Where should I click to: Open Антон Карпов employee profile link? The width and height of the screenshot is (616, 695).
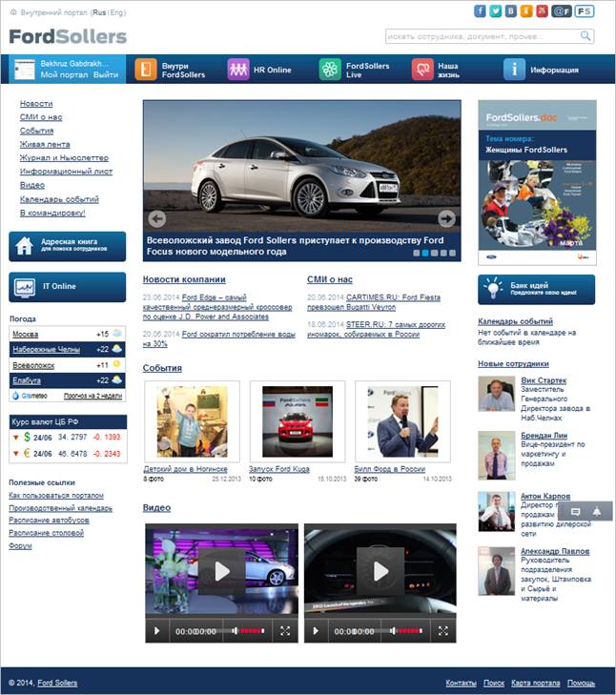[545, 496]
